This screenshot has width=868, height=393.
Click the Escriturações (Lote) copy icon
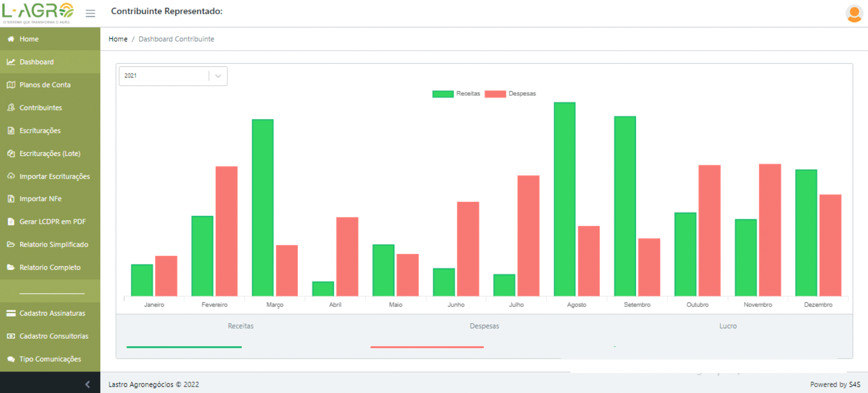click(x=11, y=153)
